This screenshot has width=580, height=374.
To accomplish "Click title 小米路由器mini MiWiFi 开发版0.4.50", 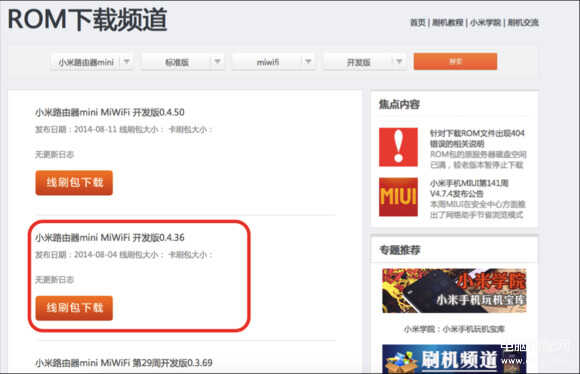I will [x=109, y=112].
